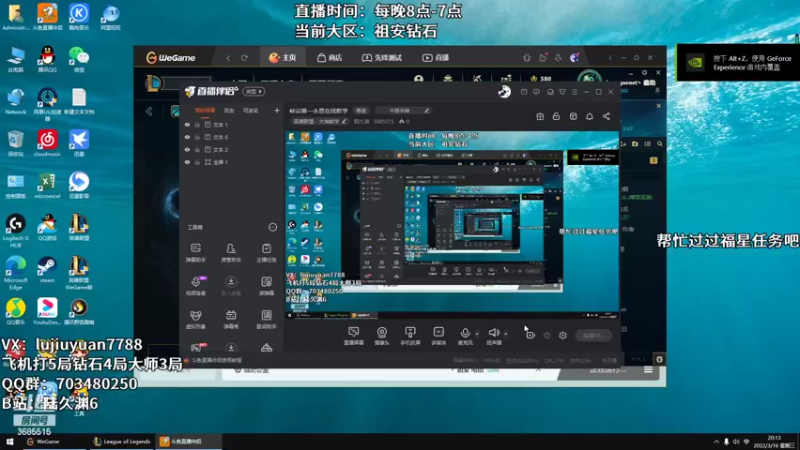800x450 pixels.
Task: Collapse the 工具箱 toolbox section
Action: click(x=272, y=227)
